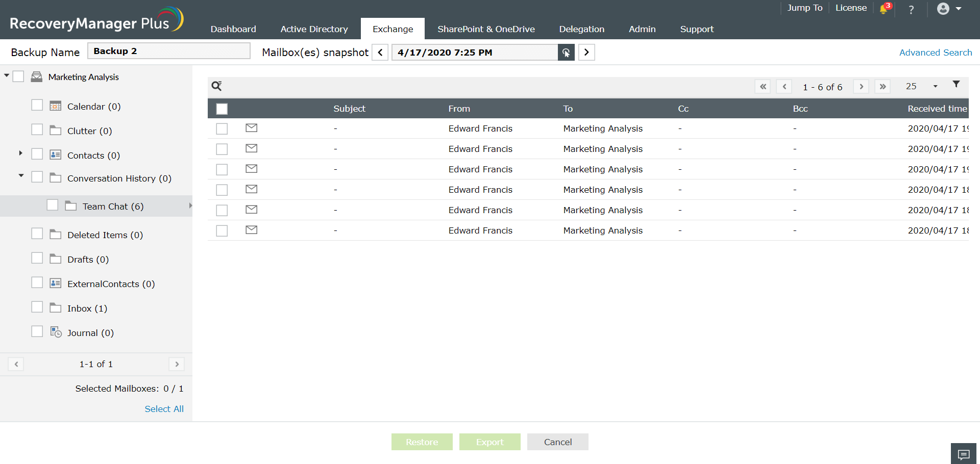Open the user account avatar menu
The height and width of the screenshot is (464, 980).
point(949,9)
